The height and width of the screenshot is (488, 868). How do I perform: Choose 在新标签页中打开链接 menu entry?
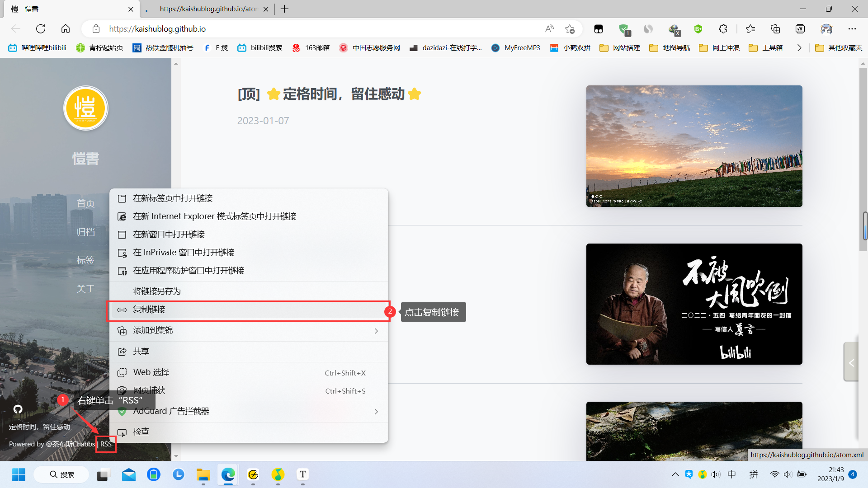pyautogui.click(x=173, y=198)
